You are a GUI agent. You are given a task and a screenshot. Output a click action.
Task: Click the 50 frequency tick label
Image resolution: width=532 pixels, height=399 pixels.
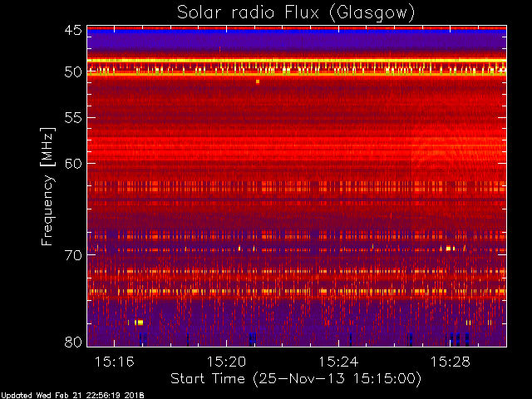point(73,72)
